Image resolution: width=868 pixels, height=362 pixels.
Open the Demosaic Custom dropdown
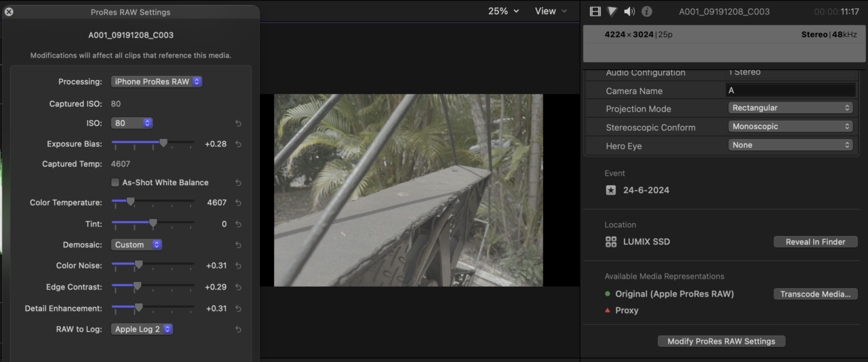point(136,245)
